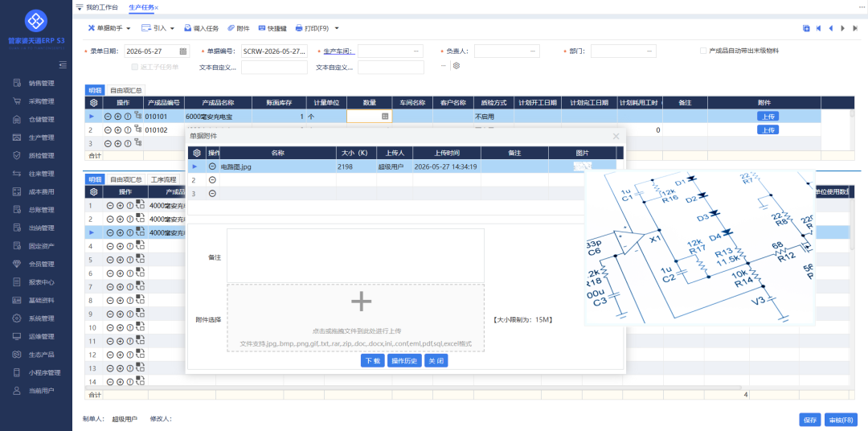Click upload drop area plus sign

361,301
